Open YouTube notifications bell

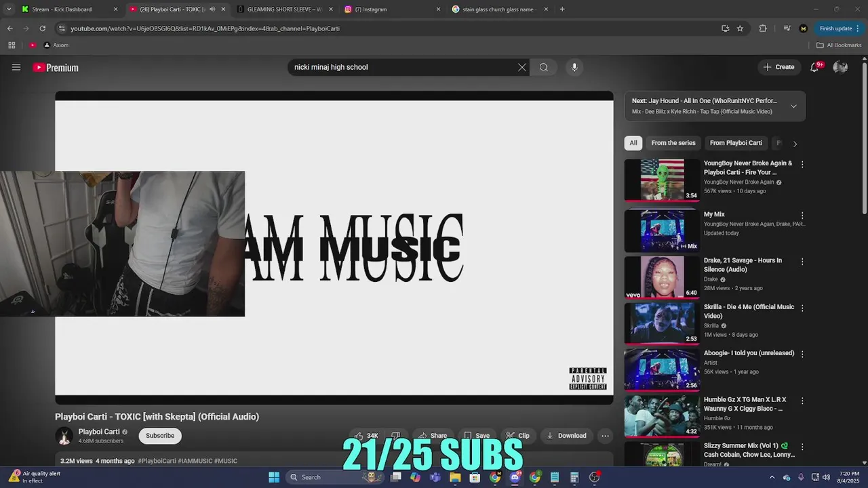815,67
